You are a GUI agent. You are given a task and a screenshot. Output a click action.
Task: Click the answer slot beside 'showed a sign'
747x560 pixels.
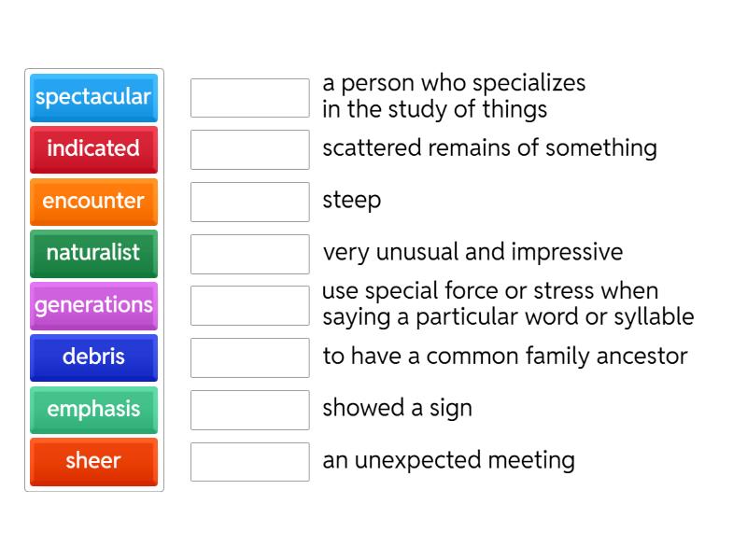(249, 410)
